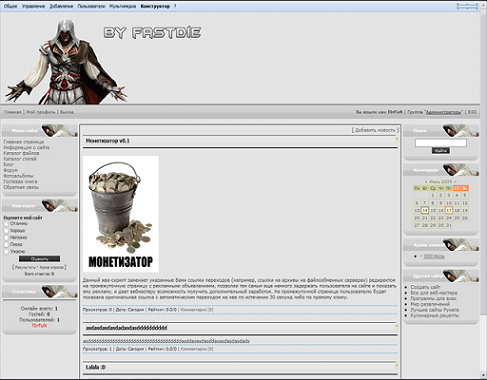Click the edit marker beside Монетизатор v0.1 title
Image resolution: width=487 pixels, height=380 pixels.
[x=397, y=138]
